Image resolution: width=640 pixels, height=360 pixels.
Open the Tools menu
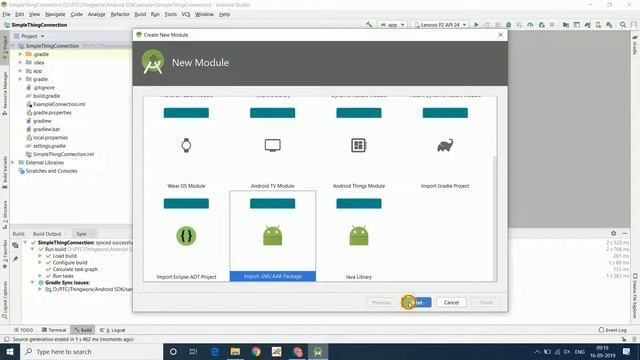171,14
